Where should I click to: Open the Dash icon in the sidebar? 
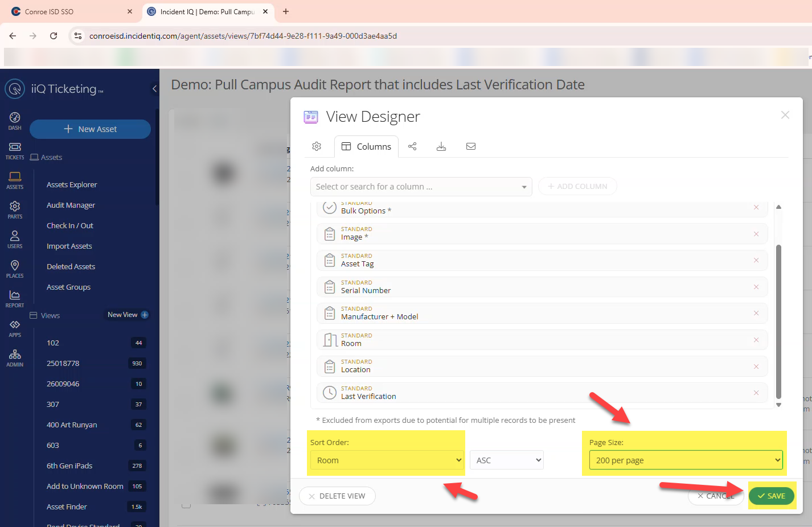14,118
